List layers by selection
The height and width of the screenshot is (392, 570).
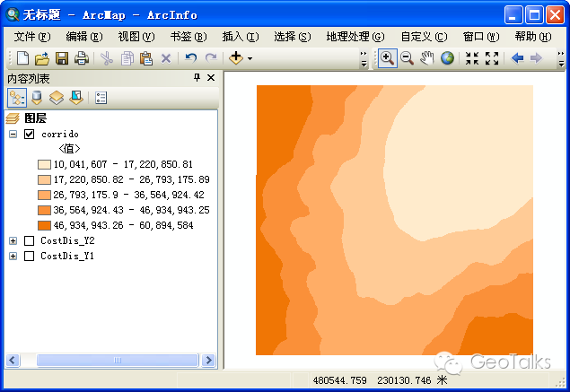click(x=76, y=98)
